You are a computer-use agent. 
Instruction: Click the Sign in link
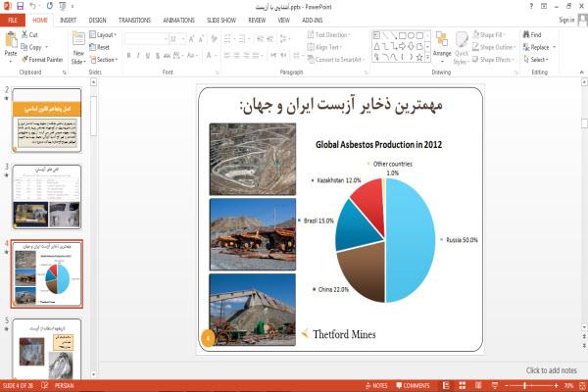pyautogui.click(x=566, y=20)
